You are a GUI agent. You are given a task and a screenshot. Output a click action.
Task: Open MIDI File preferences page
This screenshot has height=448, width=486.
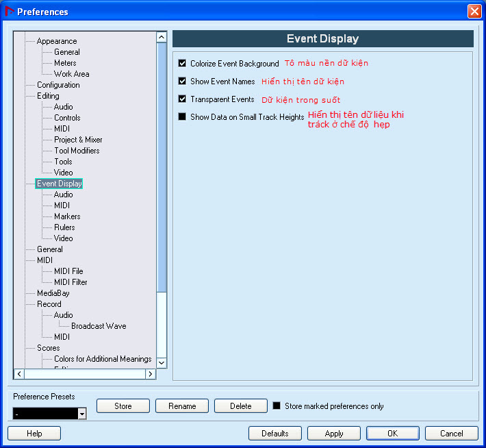(x=68, y=271)
